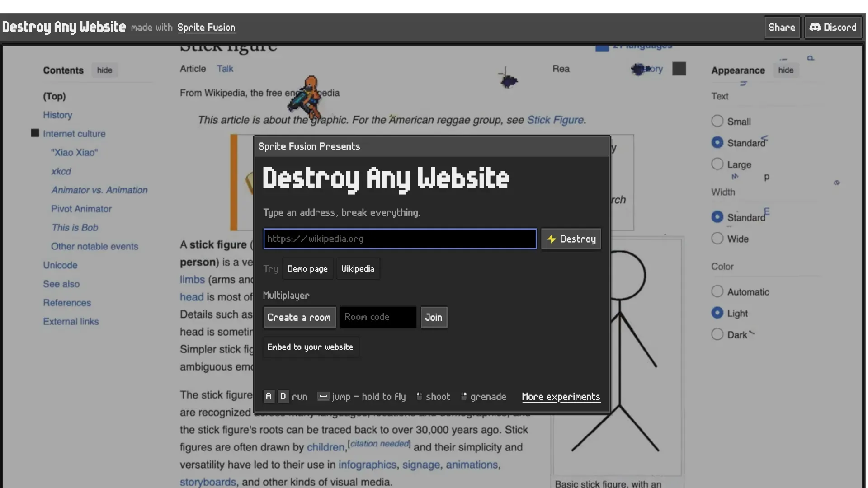Image resolution: width=868 pixels, height=488 pixels.
Task: Jump to History in contents
Action: (x=57, y=115)
